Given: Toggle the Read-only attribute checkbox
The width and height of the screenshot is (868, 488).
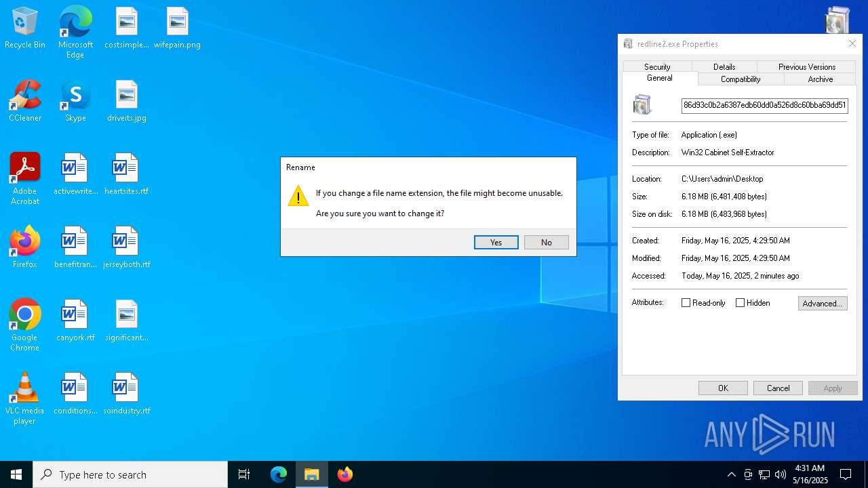Looking at the screenshot, I should click(x=686, y=303).
